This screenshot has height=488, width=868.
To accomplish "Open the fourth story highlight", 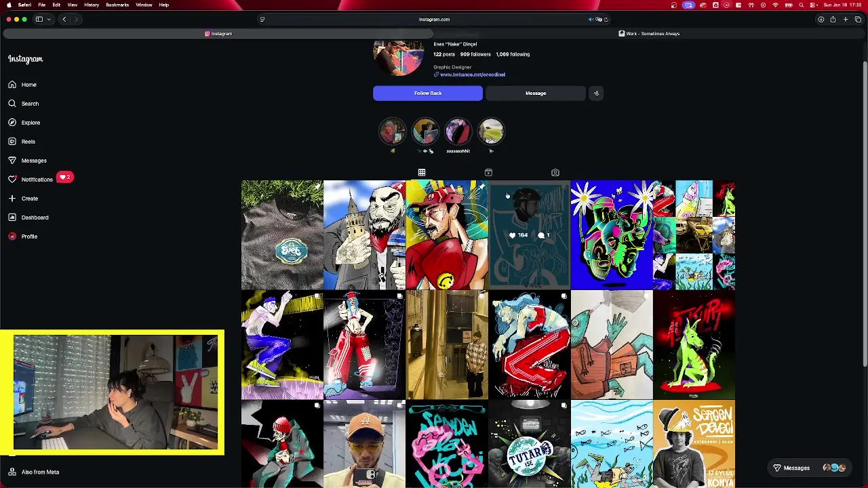I will pyautogui.click(x=491, y=131).
